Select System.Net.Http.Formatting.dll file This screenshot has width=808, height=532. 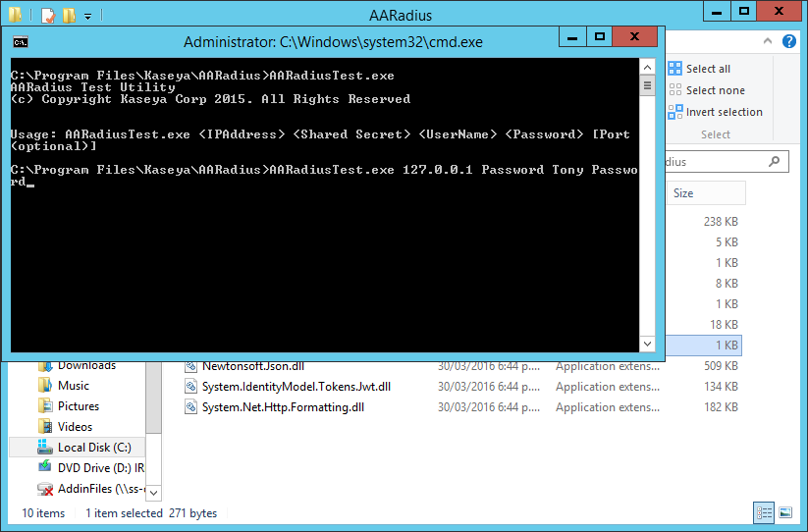283,407
